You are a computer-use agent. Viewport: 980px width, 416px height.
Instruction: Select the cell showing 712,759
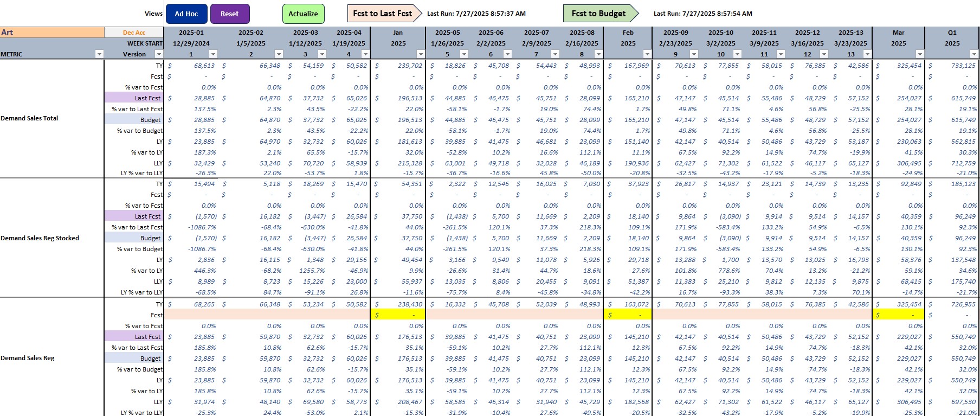coord(952,163)
